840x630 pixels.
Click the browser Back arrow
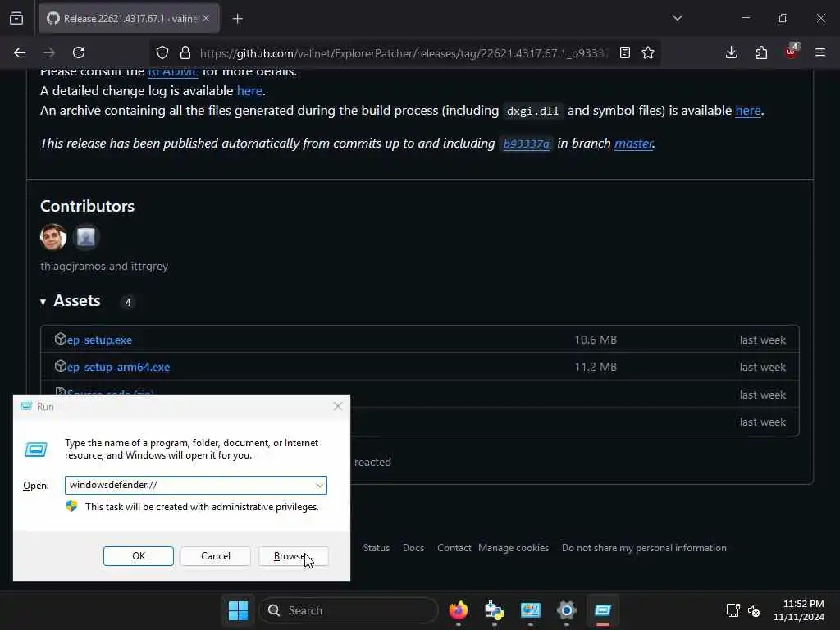click(20, 52)
